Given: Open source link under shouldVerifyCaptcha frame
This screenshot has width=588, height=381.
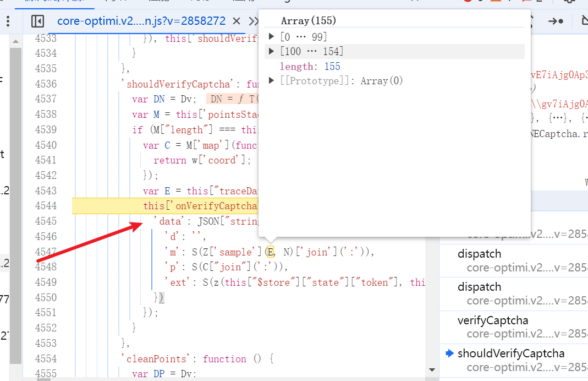Looking at the screenshot, I should pos(527,367).
